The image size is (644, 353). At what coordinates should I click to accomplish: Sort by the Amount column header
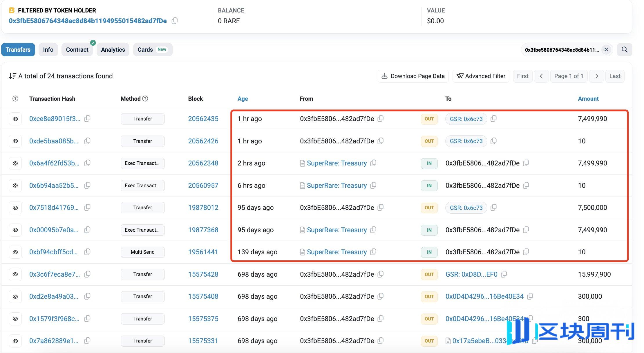(x=588, y=99)
